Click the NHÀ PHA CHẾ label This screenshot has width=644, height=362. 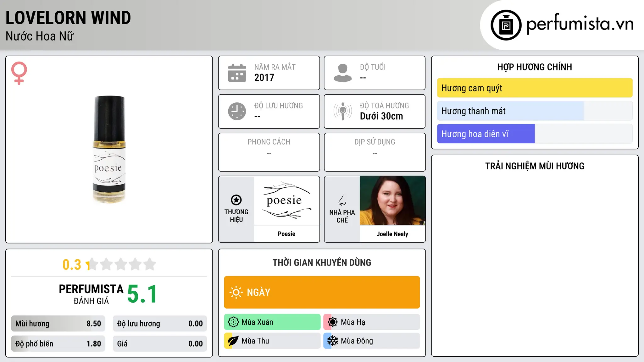pyautogui.click(x=342, y=216)
